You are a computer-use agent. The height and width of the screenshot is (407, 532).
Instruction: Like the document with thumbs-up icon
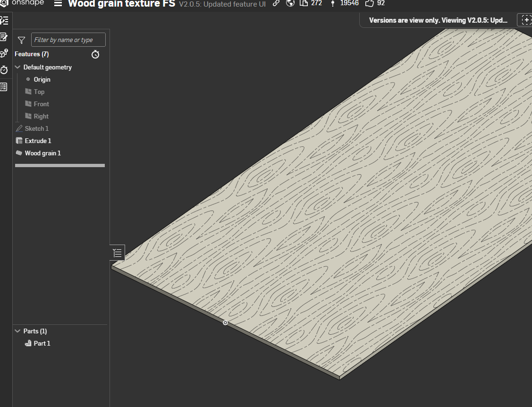click(370, 3)
